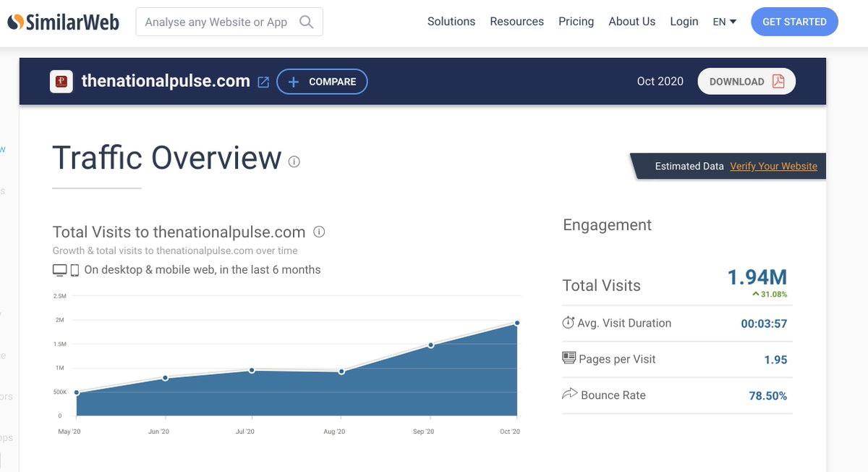
Task: Click the 00:03:57 visit duration value
Action: [x=764, y=324]
